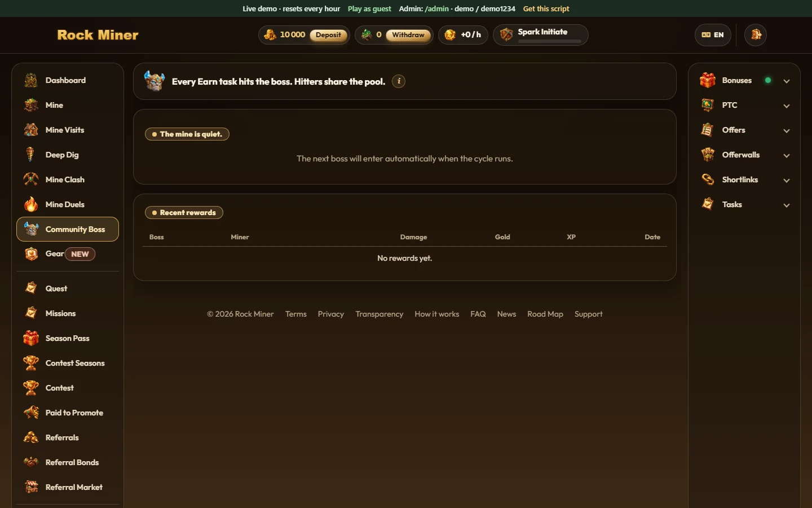Click the +0/h hourly rate indicator
The image size is (812, 508).
(x=463, y=35)
